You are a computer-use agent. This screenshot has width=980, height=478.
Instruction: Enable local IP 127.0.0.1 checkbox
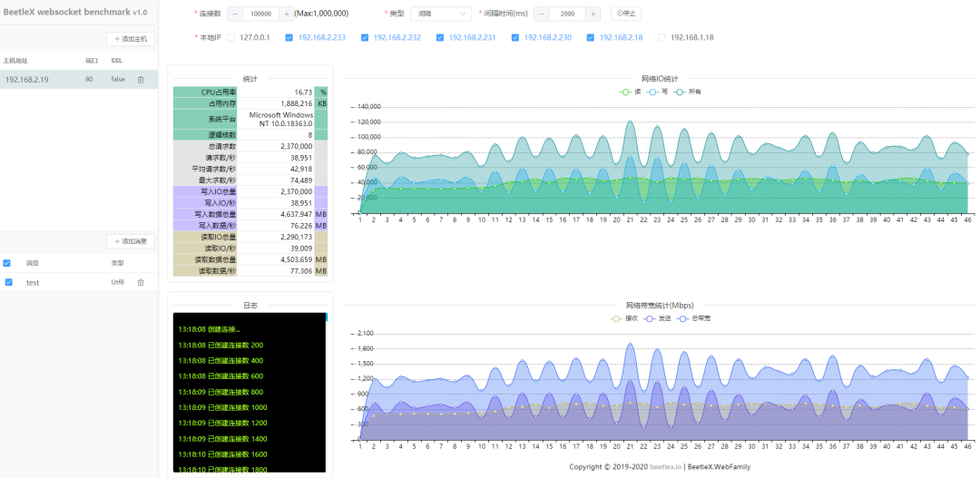pos(230,37)
